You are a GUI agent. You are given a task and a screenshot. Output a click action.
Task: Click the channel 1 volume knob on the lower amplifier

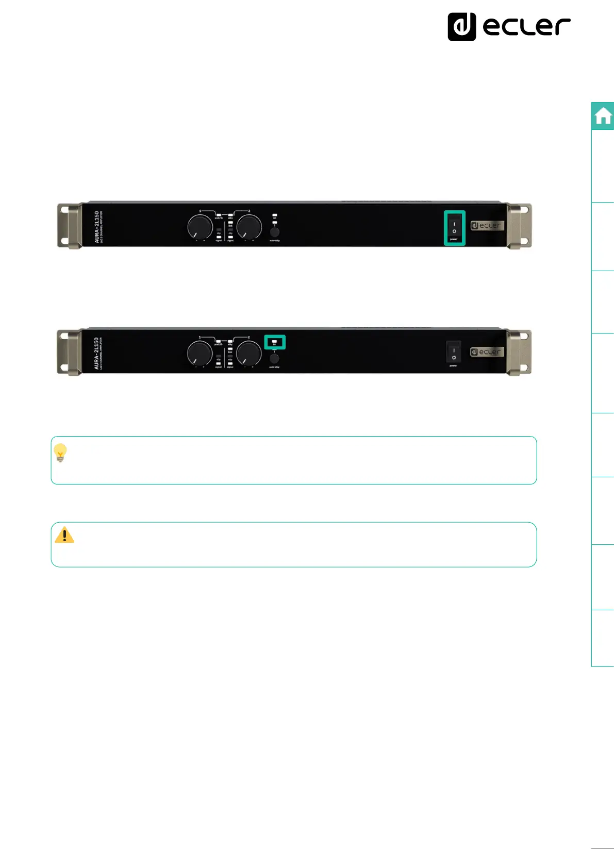[x=200, y=353]
